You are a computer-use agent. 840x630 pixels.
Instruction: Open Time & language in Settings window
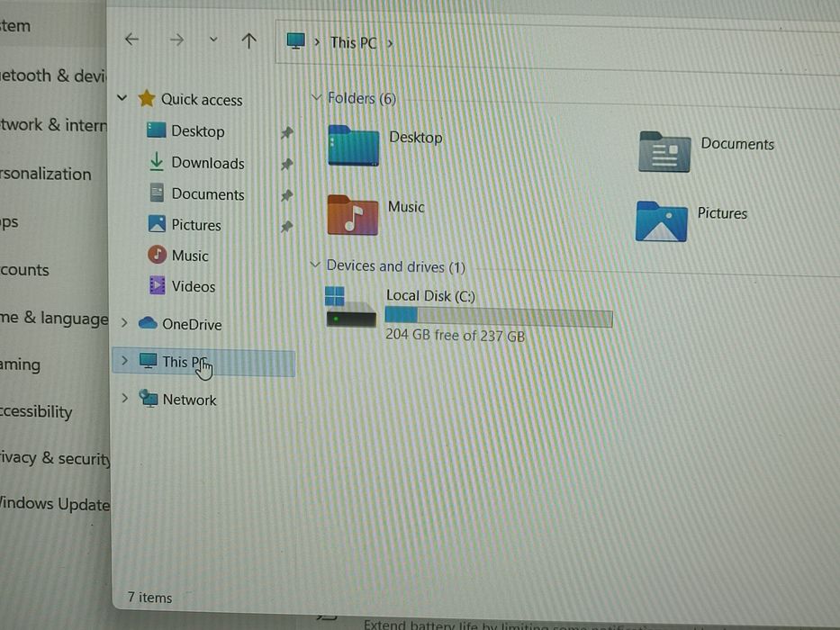54,319
